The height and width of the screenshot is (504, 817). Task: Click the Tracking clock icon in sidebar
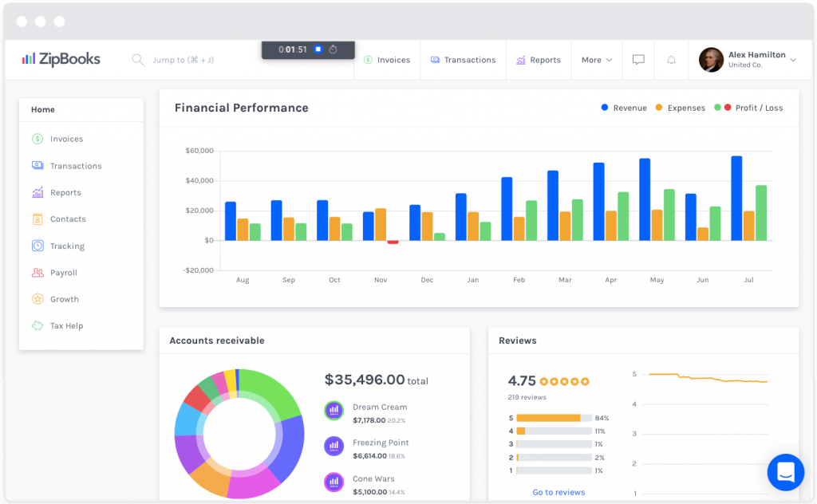[37, 246]
